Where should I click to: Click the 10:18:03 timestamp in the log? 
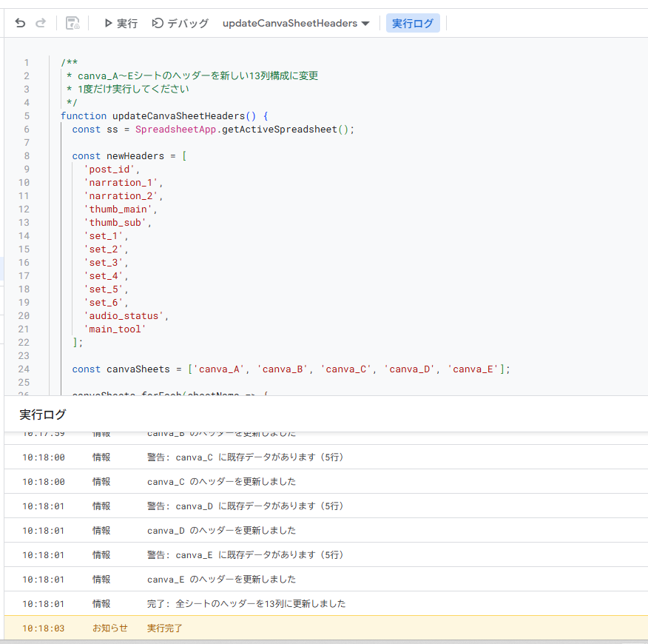click(43, 628)
